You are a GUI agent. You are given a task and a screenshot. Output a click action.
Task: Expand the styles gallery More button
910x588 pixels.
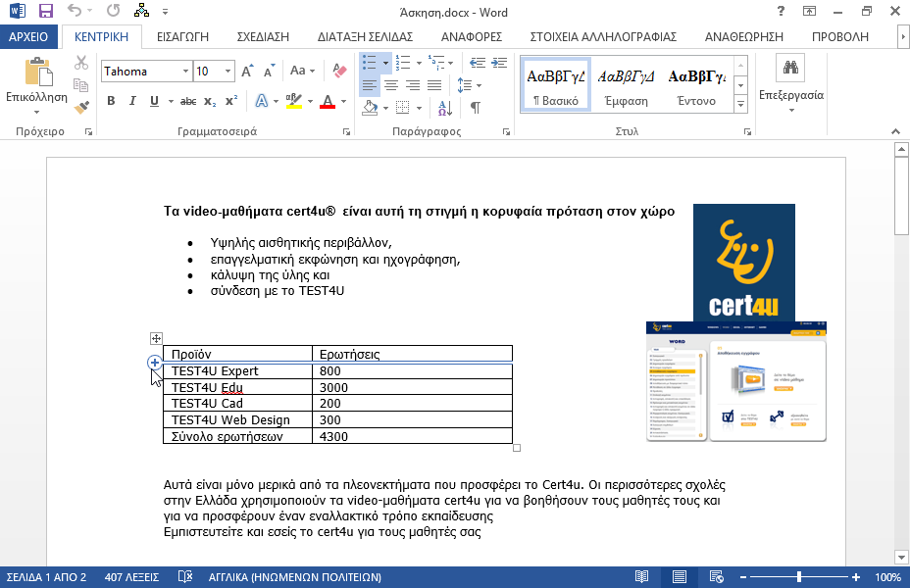(740, 105)
